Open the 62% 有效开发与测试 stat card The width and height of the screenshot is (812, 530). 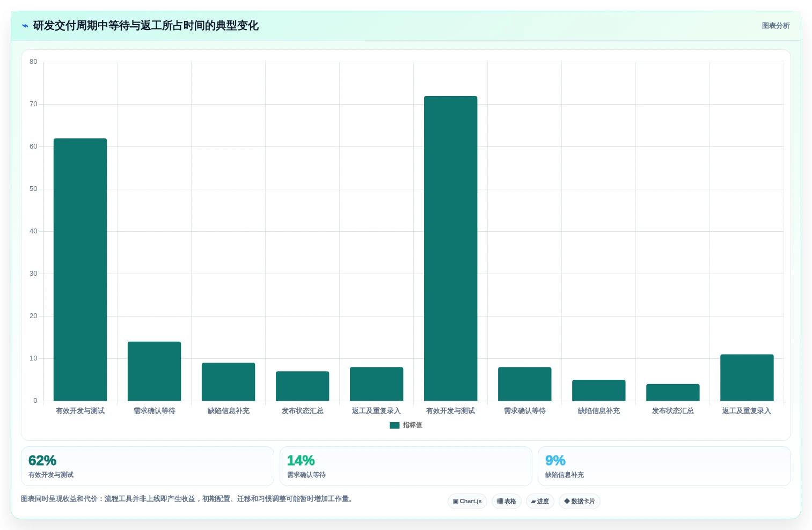[148, 466]
